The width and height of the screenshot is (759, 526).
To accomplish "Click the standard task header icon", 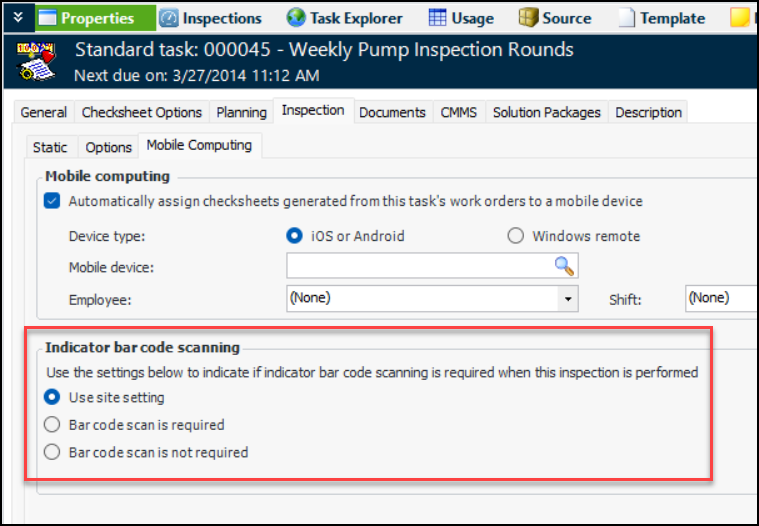I will tap(39, 60).
